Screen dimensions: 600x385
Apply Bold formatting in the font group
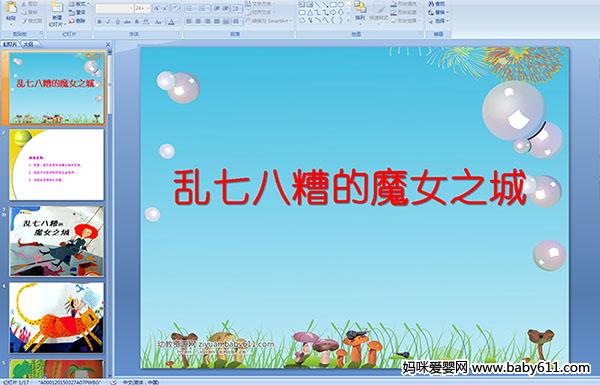click(x=99, y=22)
